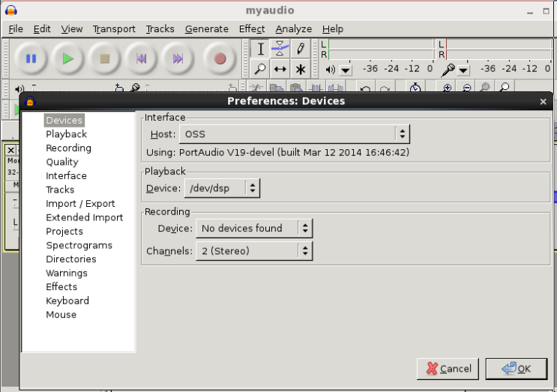This screenshot has width=557, height=392.
Task: Expand the Channels dropdown showing 2 (Stereo)
Action: (254, 251)
